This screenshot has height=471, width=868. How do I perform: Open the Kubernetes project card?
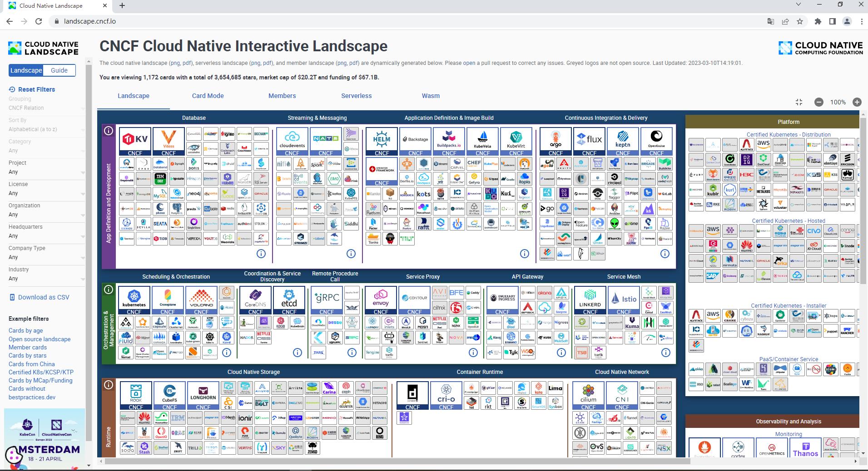134,300
